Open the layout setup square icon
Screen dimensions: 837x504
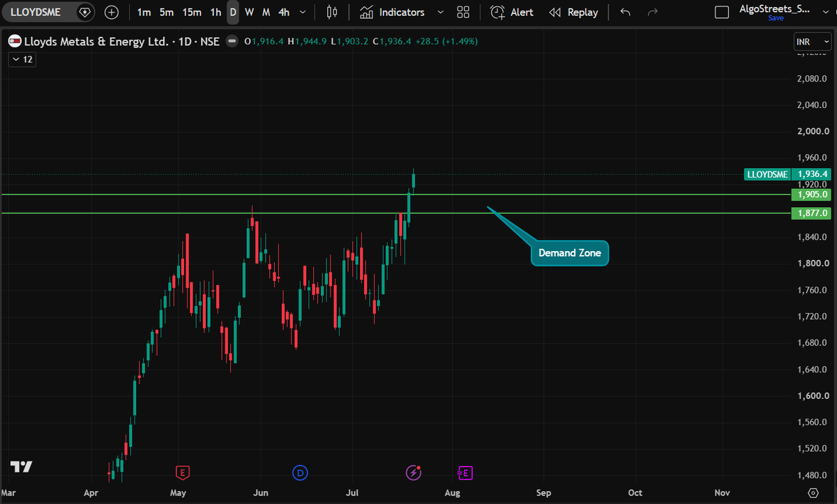[723, 13]
